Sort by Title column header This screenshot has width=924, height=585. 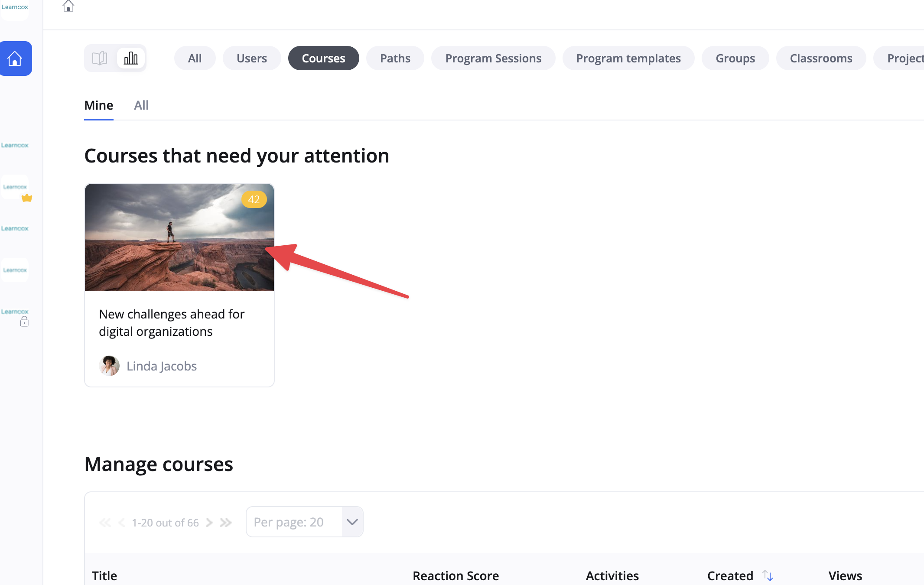(104, 576)
